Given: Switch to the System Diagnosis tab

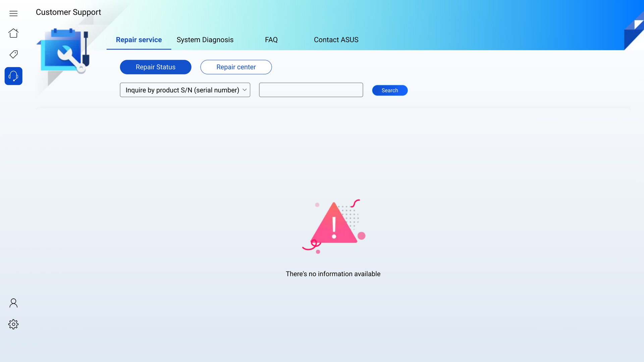Looking at the screenshot, I should 205,40.
